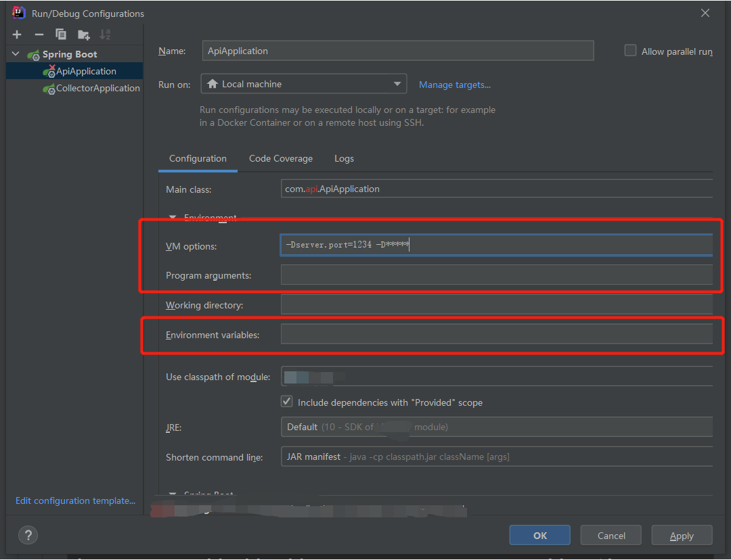Click the Spring Boot category icon
This screenshot has height=560, width=731.
pos(33,55)
